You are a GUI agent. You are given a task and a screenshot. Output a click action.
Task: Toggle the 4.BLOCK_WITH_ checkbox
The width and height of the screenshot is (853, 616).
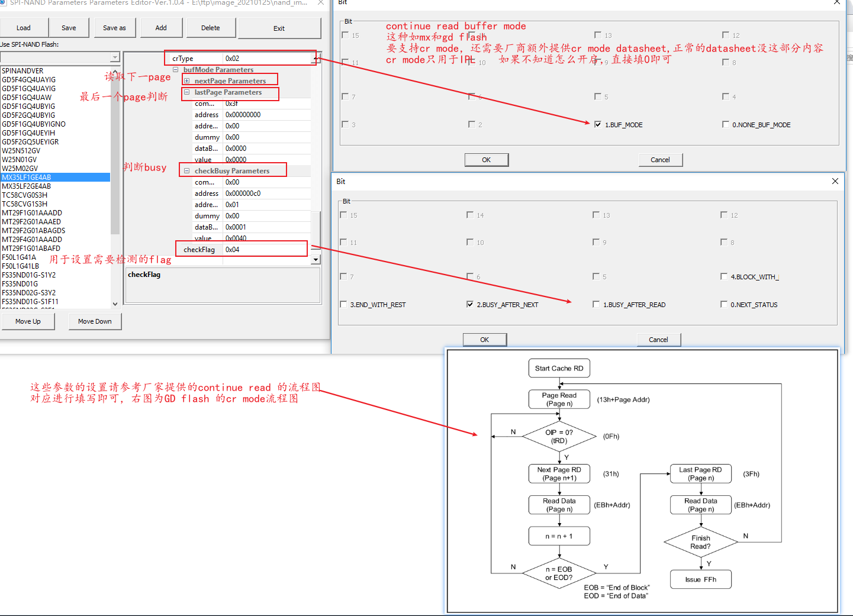(x=724, y=277)
